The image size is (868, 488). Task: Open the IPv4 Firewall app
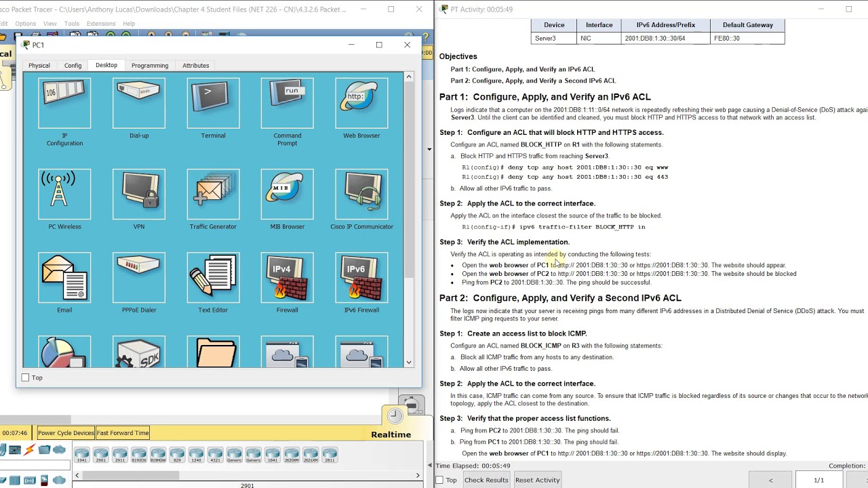(288, 277)
